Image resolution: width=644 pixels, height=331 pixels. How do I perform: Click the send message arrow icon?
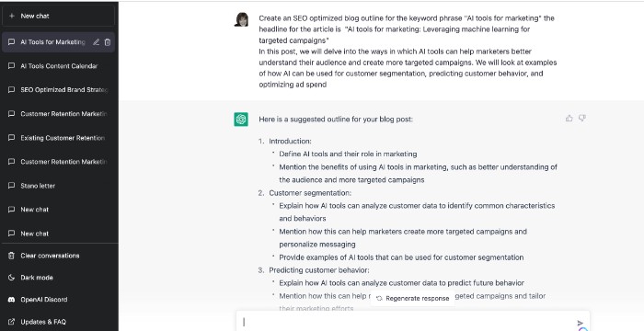pos(580,324)
